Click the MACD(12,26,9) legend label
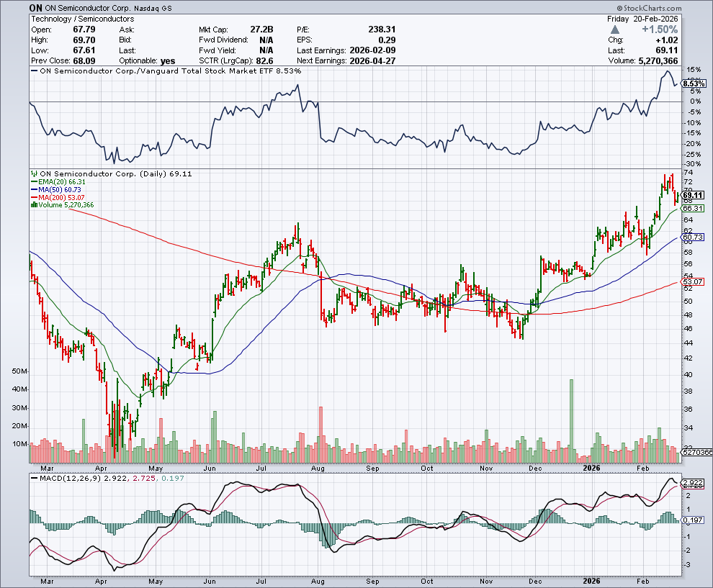 coord(71,479)
